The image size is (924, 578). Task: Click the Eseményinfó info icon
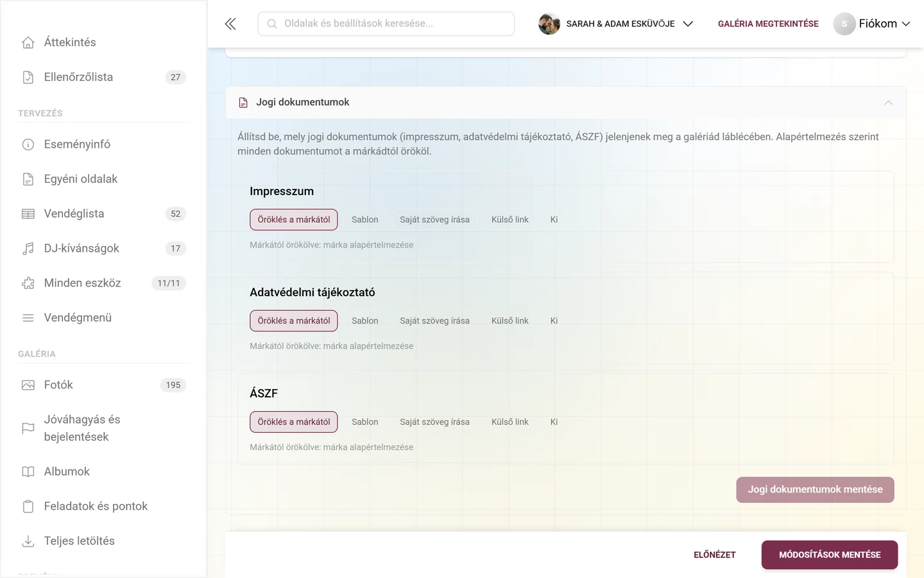pos(28,144)
